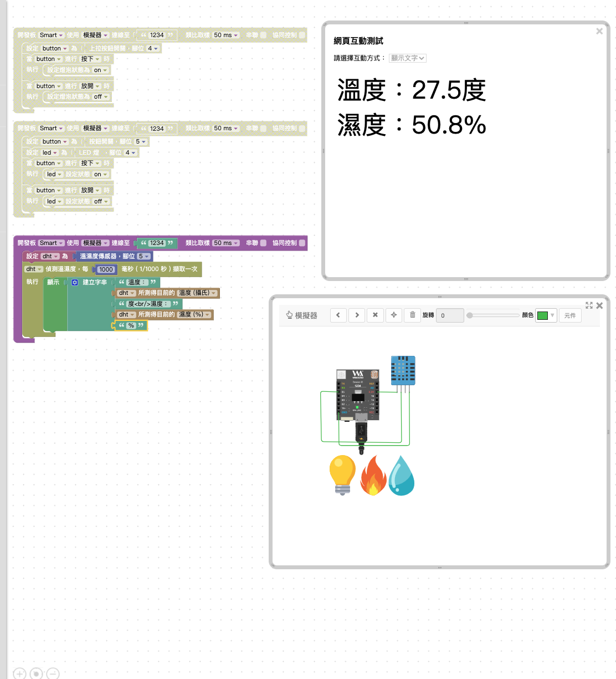Open the 50 ms sampling dropdown on purple block
The width and height of the screenshot is (616, 679).
(225, 243)
